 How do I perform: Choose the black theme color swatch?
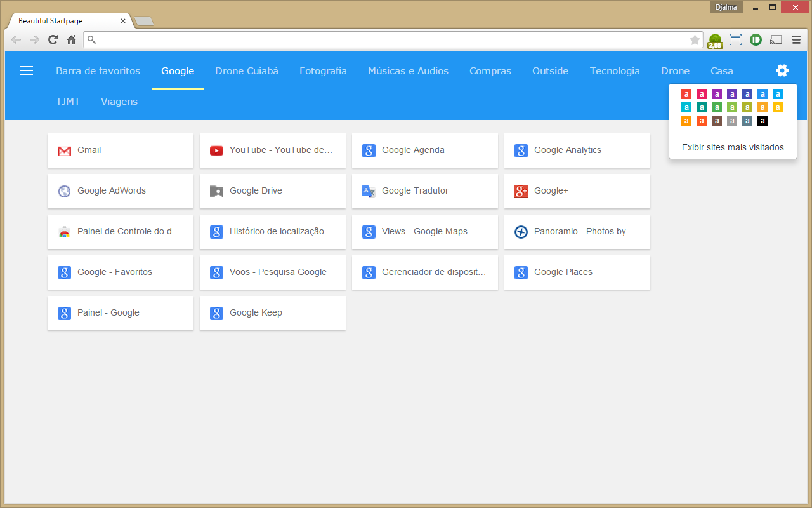coord(763,121)
